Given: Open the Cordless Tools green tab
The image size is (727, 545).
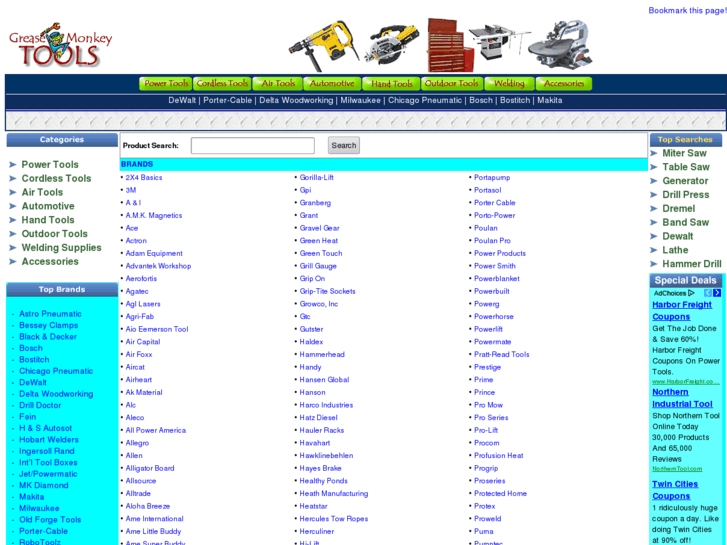Looking at the screenshot, I should click(x=222, y=83).
